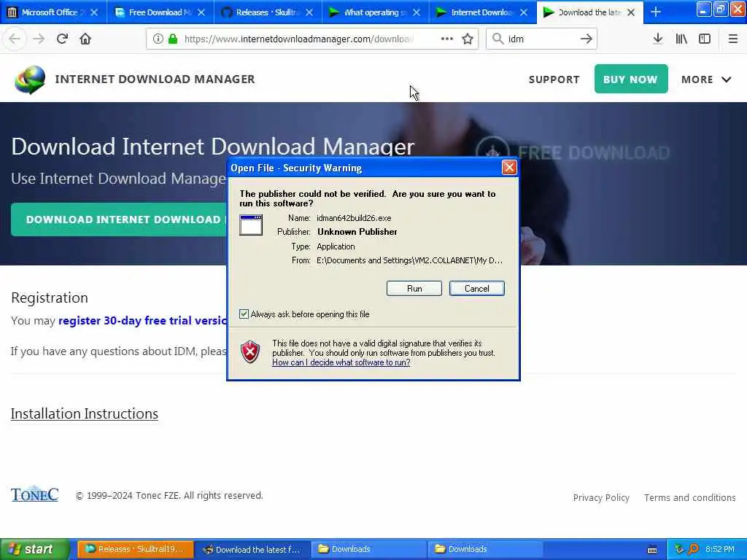
Task: Open the Privacy Policy link
Action: pyautogui.click(x=601, y=497)
